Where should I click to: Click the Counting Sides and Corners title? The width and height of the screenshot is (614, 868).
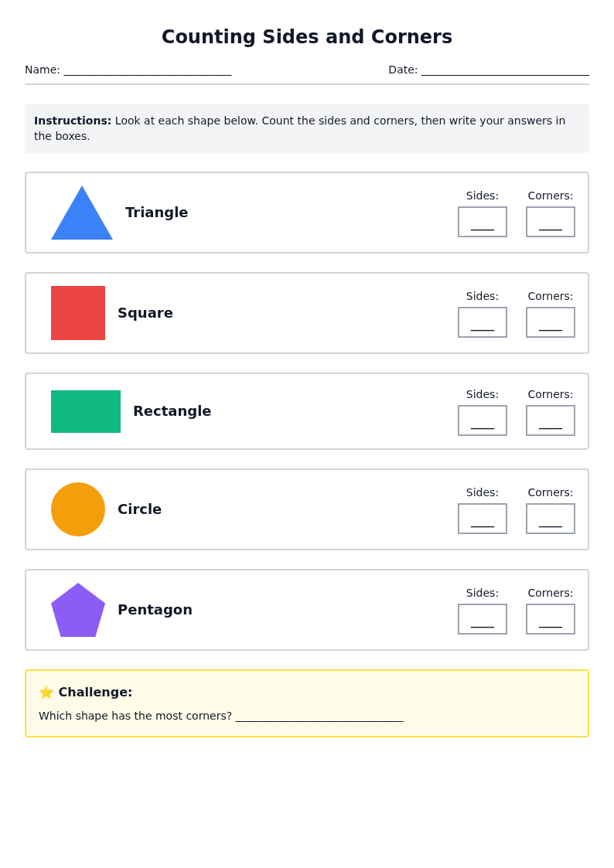pyautogui.click(x=307, y=36)
